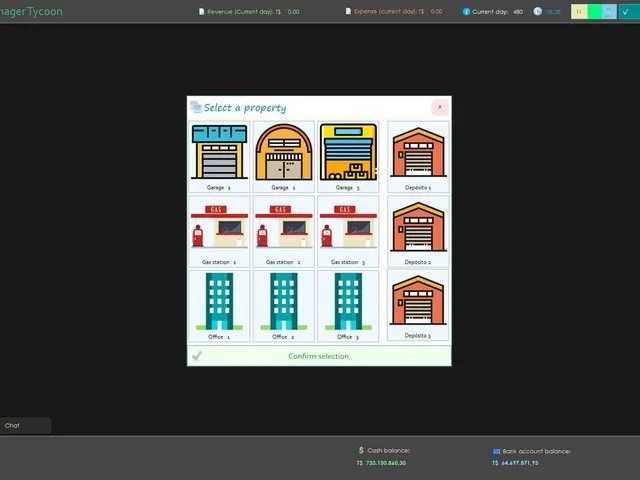The width and height of the screenshot is (640, 480).
Task: Click the Manager Tycoon logo text
Action: click(31, 11)
